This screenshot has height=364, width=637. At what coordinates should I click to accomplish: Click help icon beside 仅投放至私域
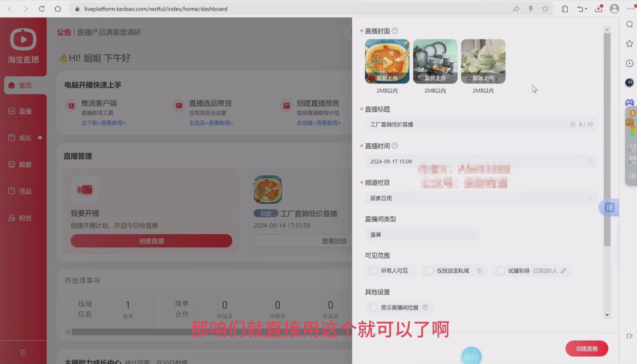(479, 271)
